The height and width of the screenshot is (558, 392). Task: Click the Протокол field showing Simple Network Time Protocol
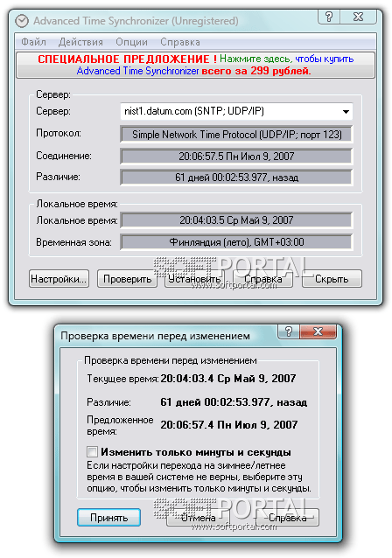coord(236,135)
